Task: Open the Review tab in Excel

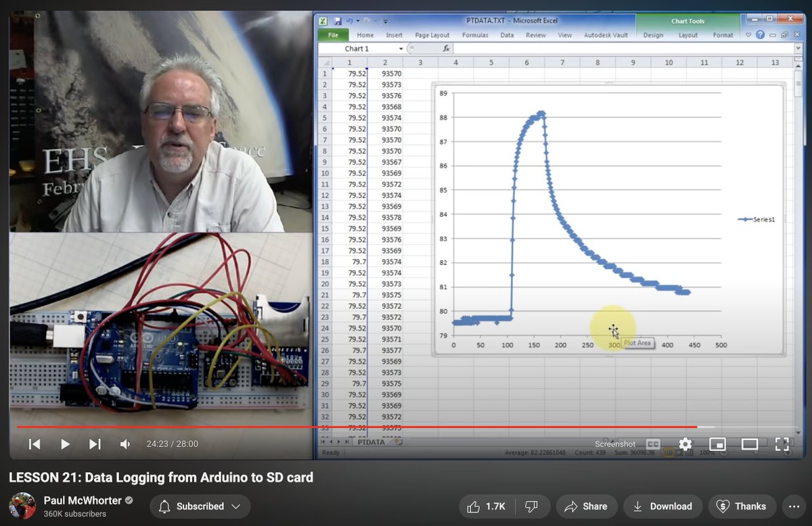Action: tap(536, 35)
